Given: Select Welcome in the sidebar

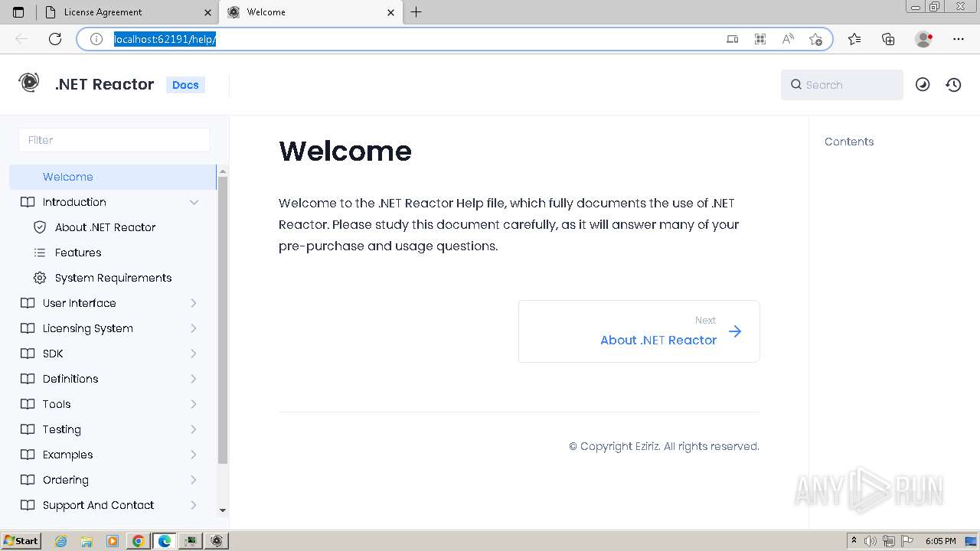Looking at the screenshot, I should pos(113,177).
